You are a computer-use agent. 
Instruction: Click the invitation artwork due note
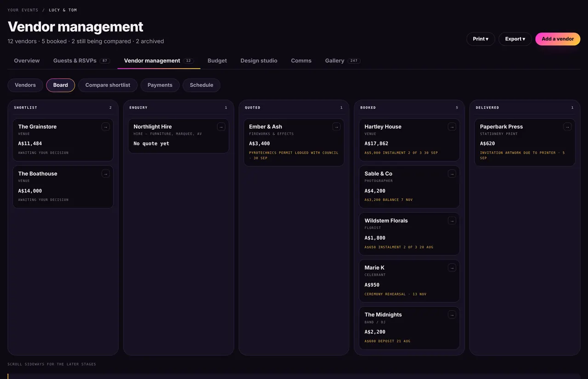[x=522, y=155]
